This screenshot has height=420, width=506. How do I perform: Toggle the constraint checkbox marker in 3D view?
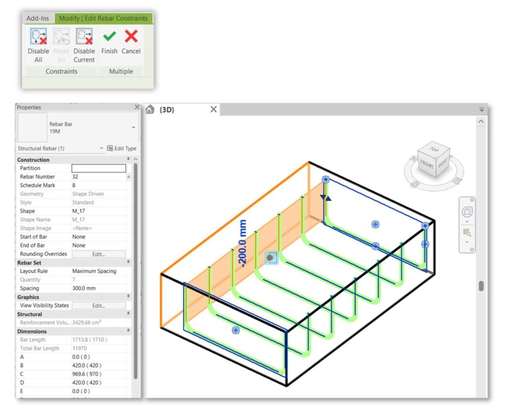[x=271, y=258]
